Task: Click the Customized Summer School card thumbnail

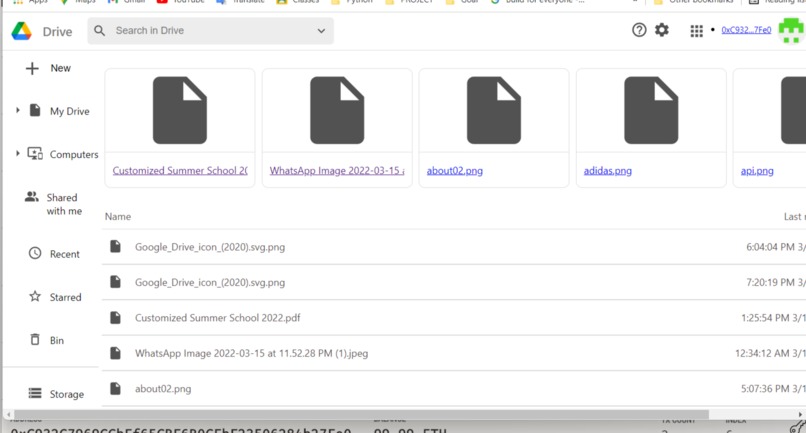Action: coord(180,110)
